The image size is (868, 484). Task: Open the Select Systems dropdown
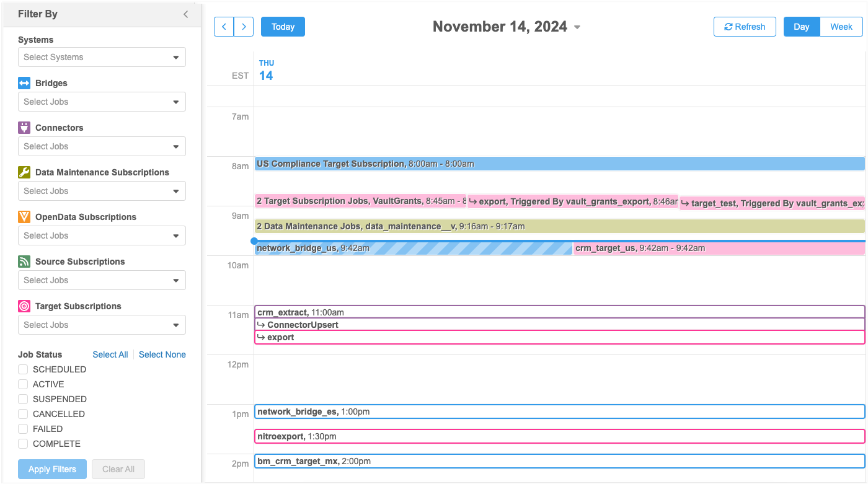click(102, 57)
